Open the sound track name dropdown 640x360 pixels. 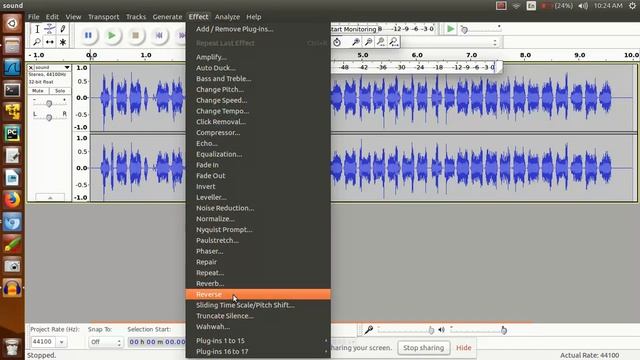53,67
